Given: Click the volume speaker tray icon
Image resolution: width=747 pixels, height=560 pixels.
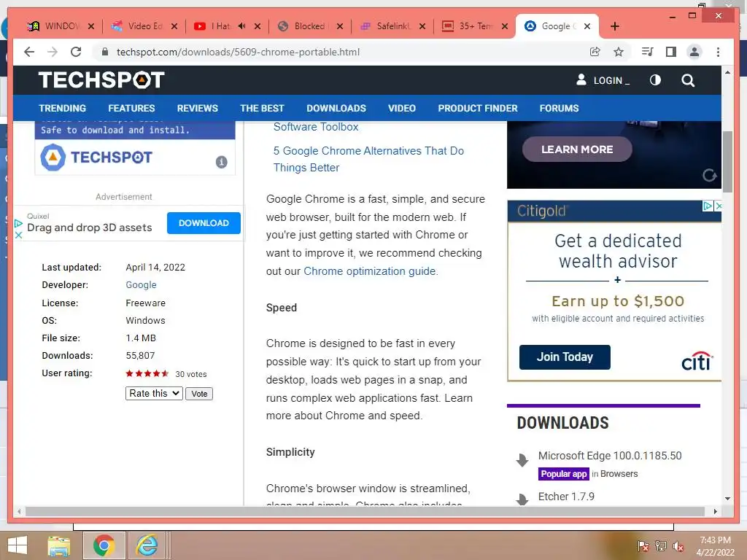Looking at the screenshot, I should [x=678, y=546].
